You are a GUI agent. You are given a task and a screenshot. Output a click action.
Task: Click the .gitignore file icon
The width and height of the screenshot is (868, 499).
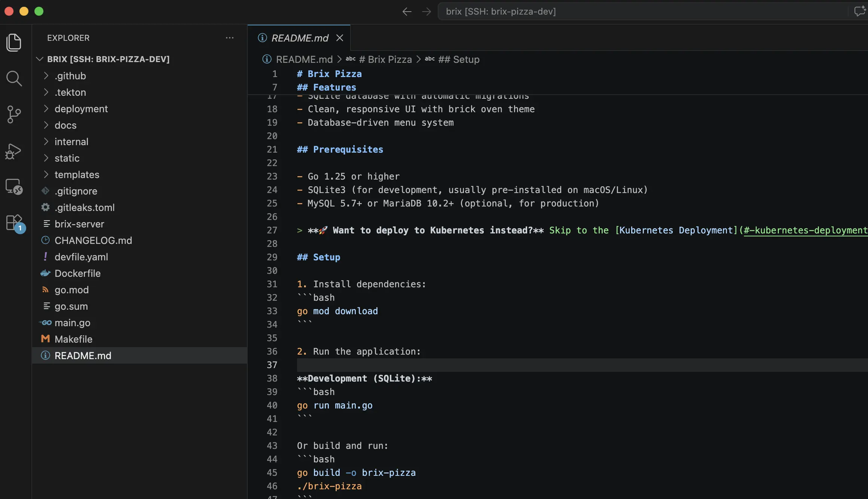[x=45, y=191]
